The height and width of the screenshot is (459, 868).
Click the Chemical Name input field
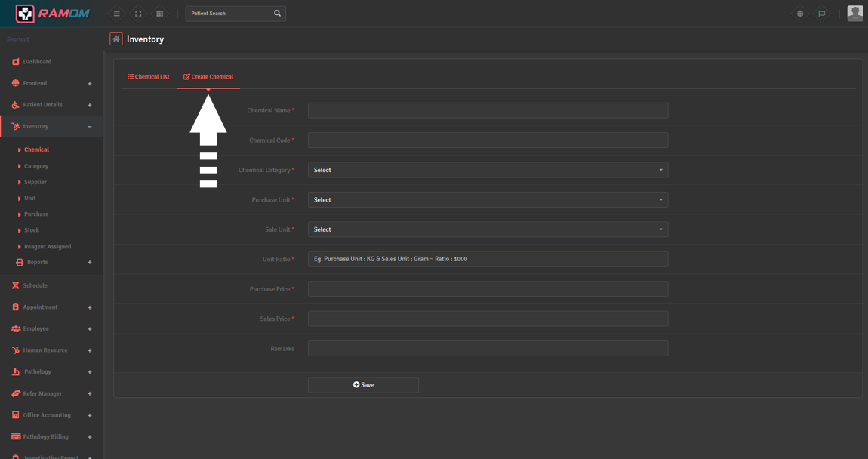click(x=488, y=111)
